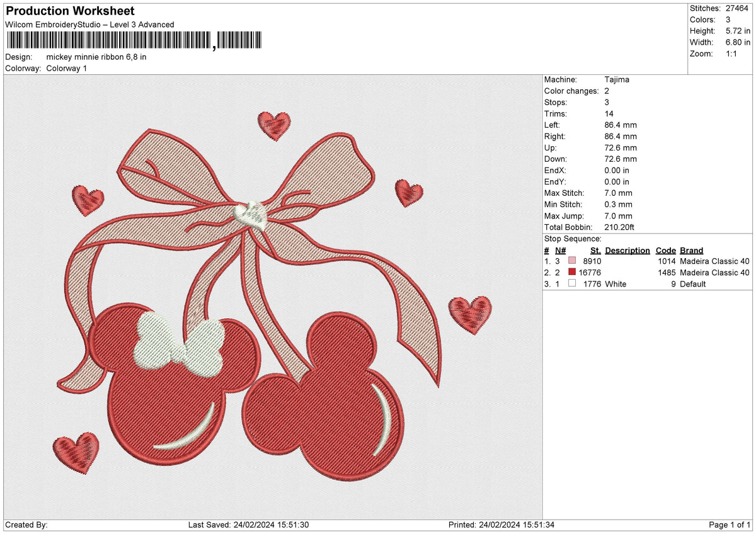Click the 'Right:' extent label
756x534 pixels.
click(555, 137)
